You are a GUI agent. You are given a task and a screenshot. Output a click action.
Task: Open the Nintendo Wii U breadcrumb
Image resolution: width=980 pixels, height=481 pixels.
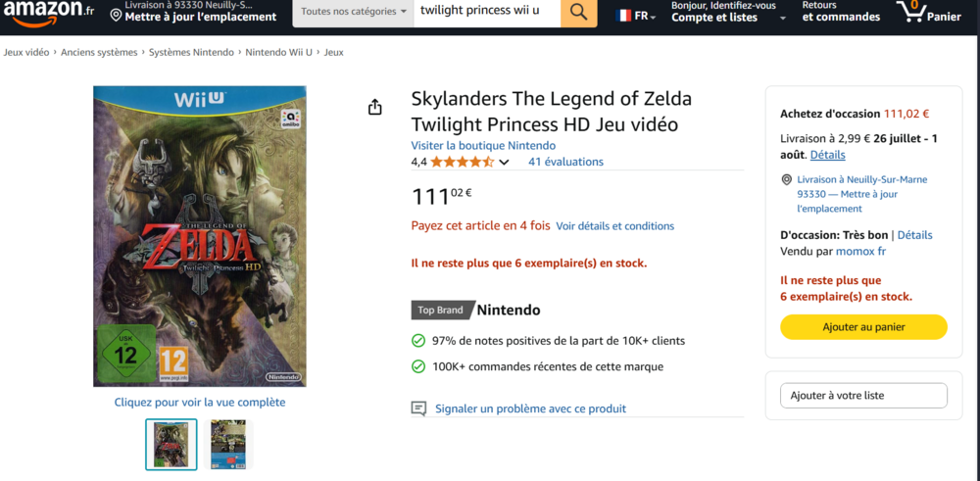point(278,52)
